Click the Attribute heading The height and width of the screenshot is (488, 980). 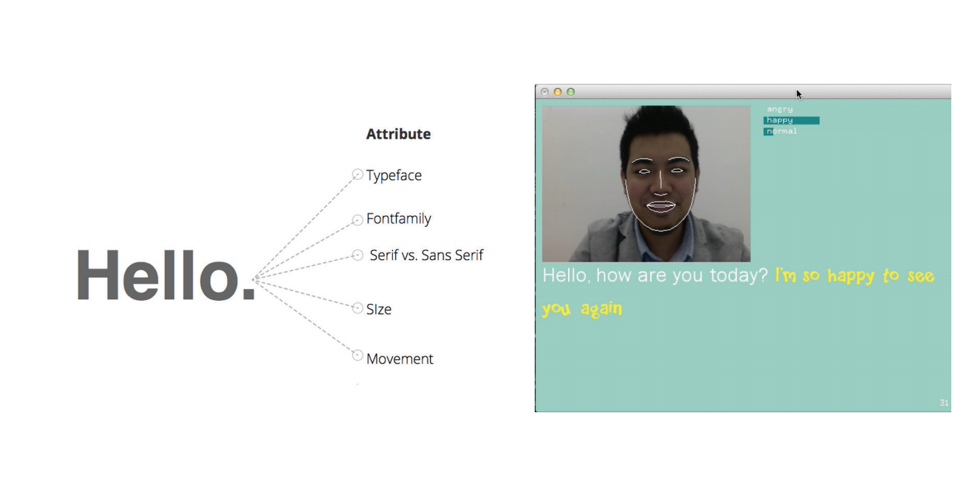(398, 134)
